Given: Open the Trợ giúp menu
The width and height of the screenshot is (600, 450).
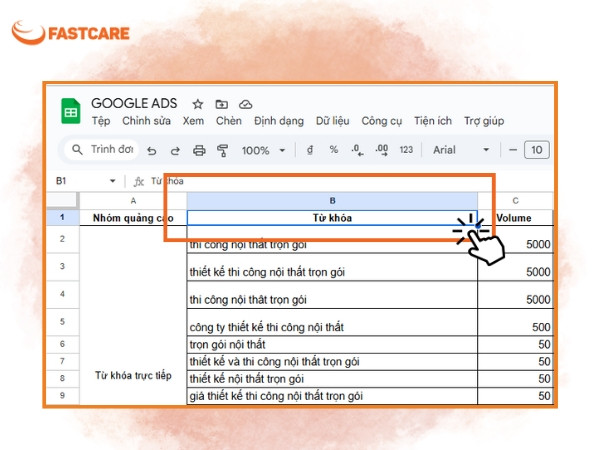Looking at the screenshot, I should point(484,121).
